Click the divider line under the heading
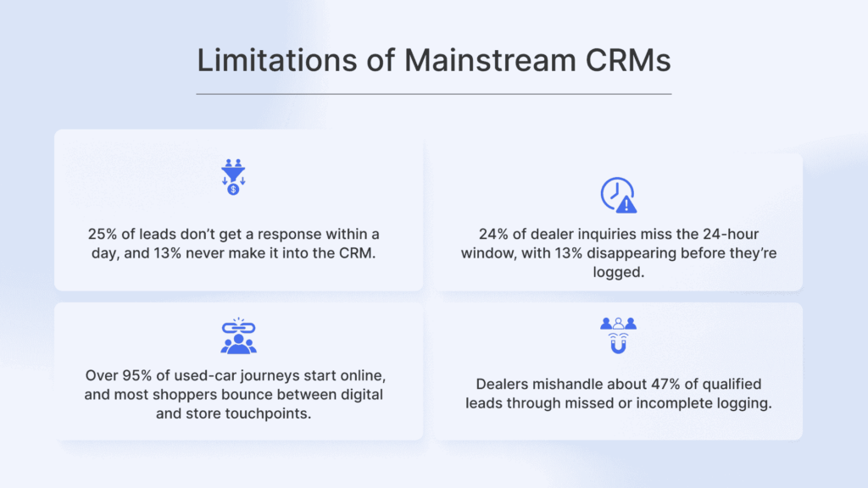 tap(433, 91)
